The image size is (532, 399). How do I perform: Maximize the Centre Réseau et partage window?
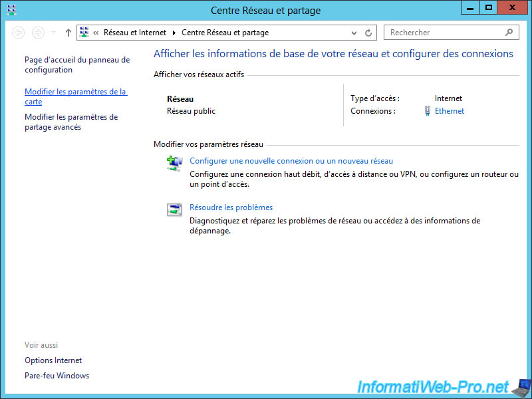pyautogui.click(x=489, y=8)
